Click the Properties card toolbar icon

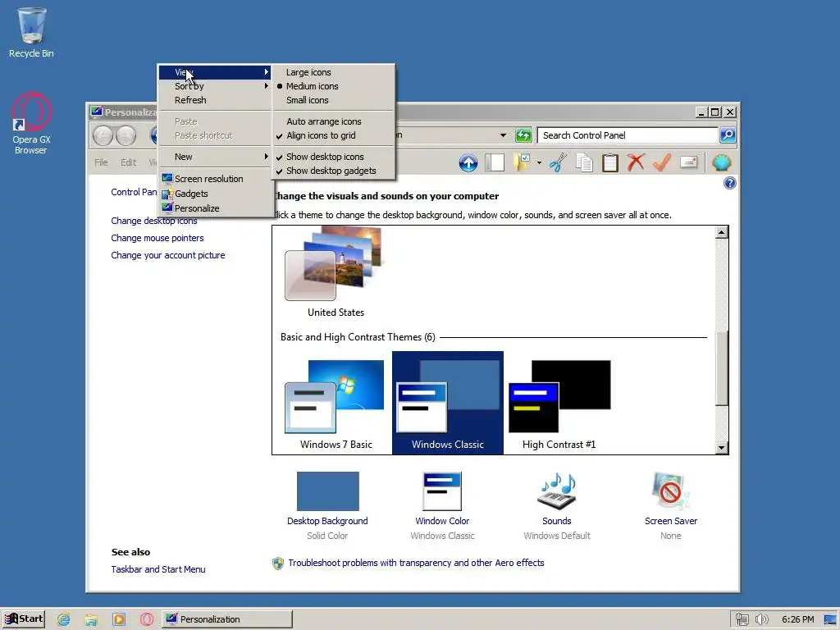688,162
